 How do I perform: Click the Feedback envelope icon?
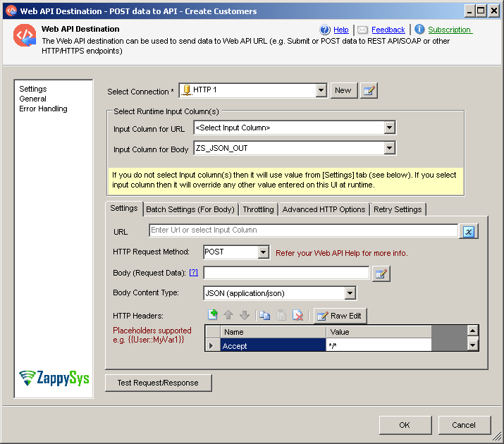click(x=362, y=30)
